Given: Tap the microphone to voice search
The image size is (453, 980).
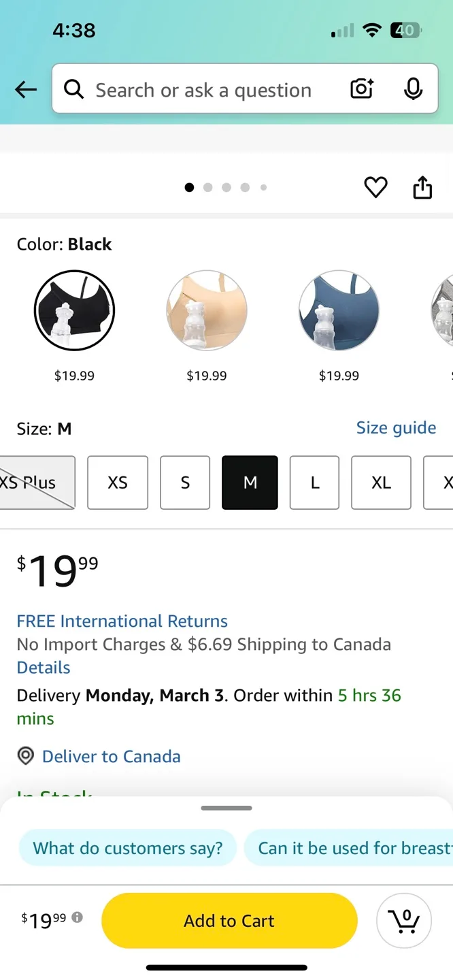Looking at the screenshot, I should [x=413, y=89].
